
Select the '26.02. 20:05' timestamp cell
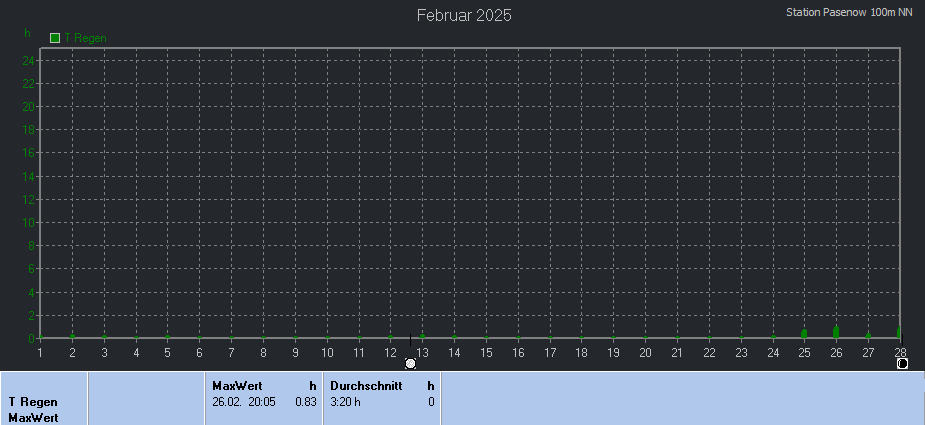[x=244, y=402]
